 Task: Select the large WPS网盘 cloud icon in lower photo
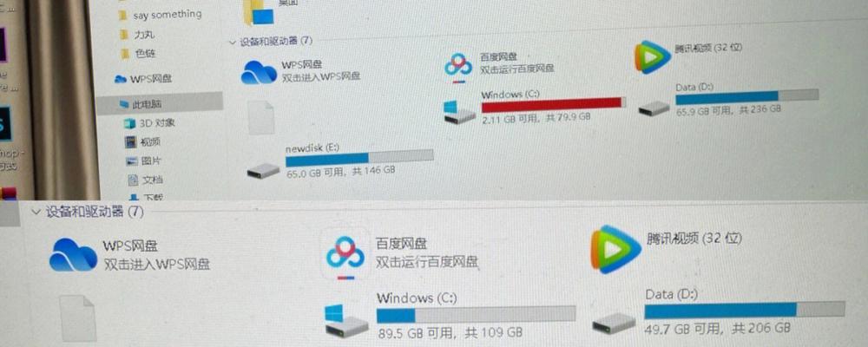click(x=73, y=254)
